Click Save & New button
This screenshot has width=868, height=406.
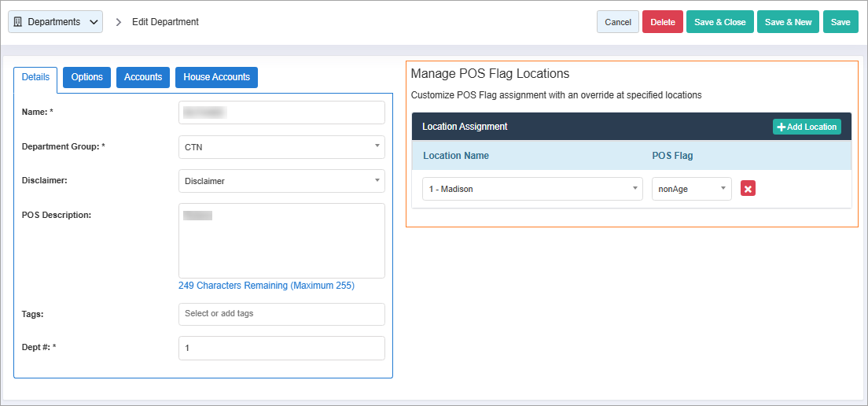[788, 22]
